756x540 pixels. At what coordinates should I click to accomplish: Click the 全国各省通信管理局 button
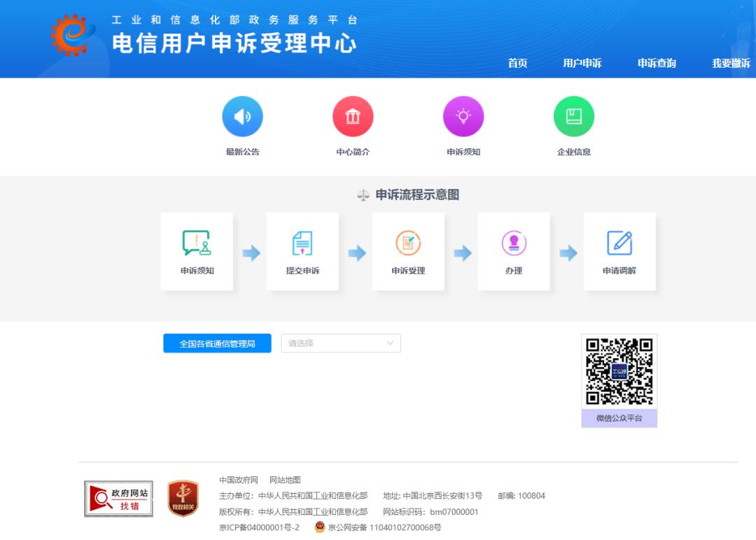[x=217, y=343]
